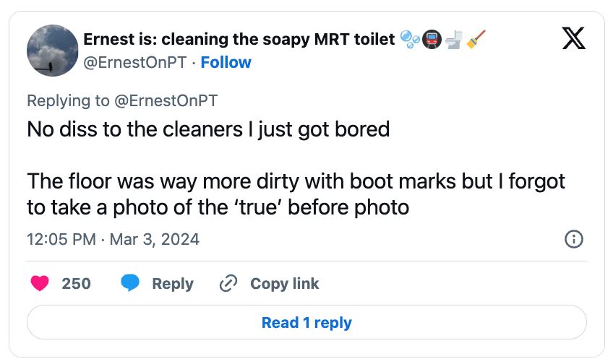Open the "Ernest is: cleaning" display name
Image resolution: width=613 pixels, height=364 pixels.
point(239,39)
